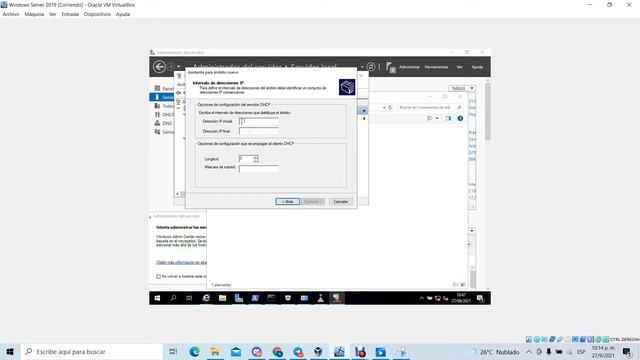640x360 pixels.
Task: Click the host Windows Start button
Action: (x=10, y=351)
